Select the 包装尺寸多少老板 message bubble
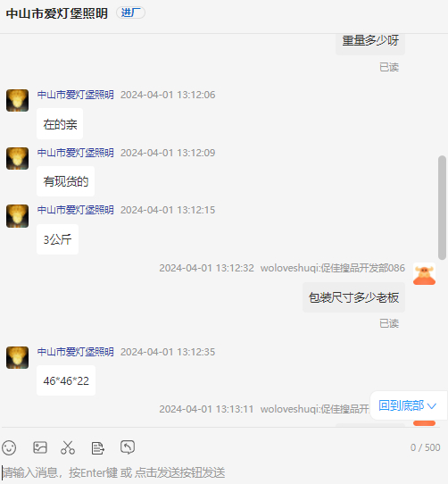Viewport: 448px width, 484px height. point(353,297)
